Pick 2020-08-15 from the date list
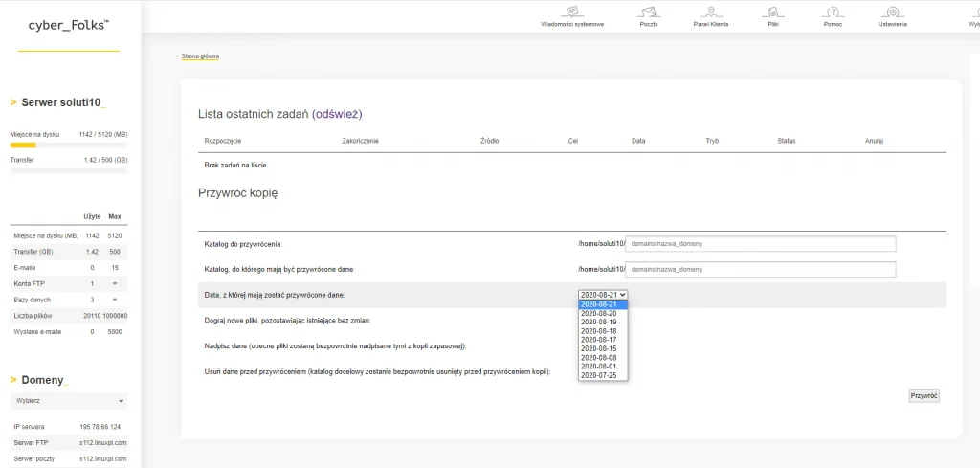Image resolution: width=980 pixels, height=468 pixels. (603, 348)
